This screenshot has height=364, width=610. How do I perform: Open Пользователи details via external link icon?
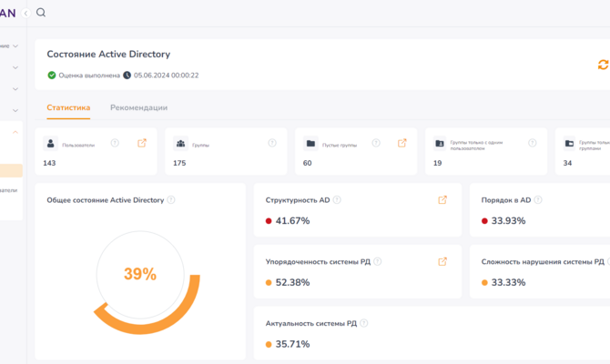pos(142,143)
